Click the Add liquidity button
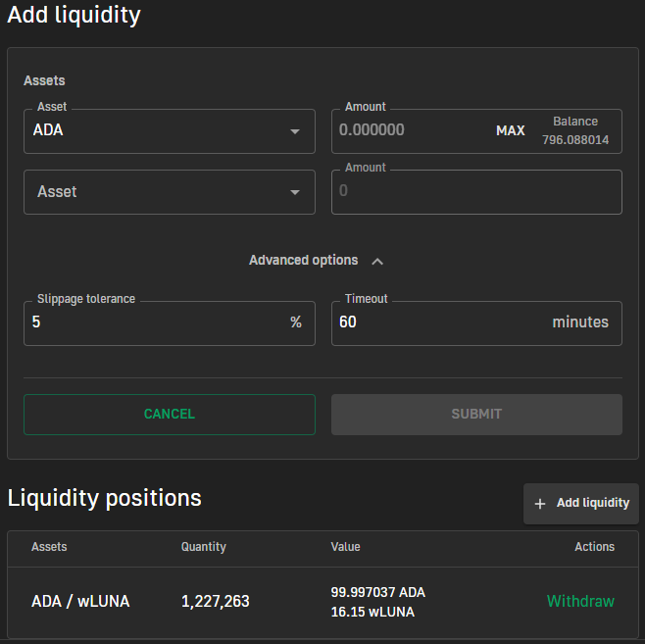 coord(581,504)
